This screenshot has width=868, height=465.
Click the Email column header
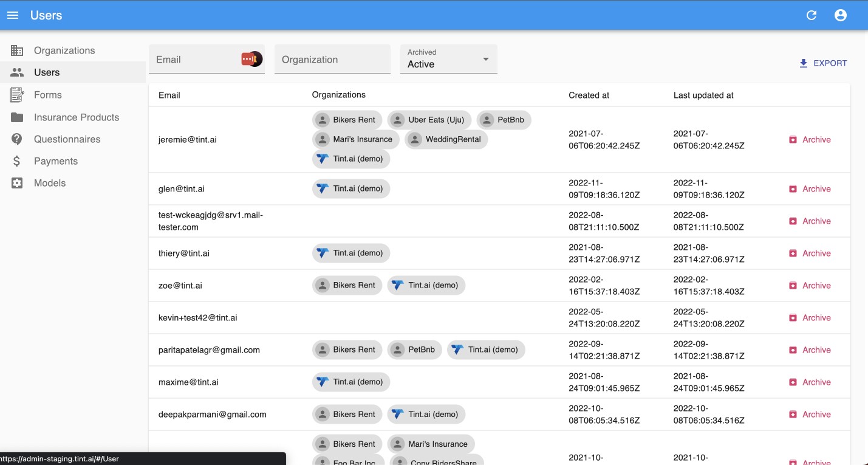[x=169, y=95]
